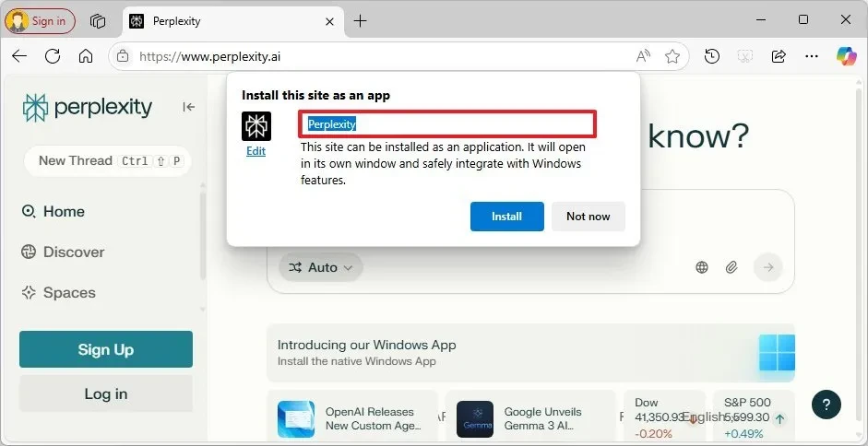Add page to favorites star icon
Viewport: 868px width, 446px height.
pos(672,56)
